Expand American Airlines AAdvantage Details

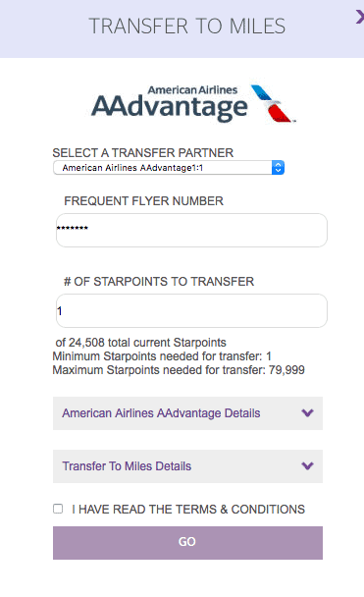click(x=188, y=413)
